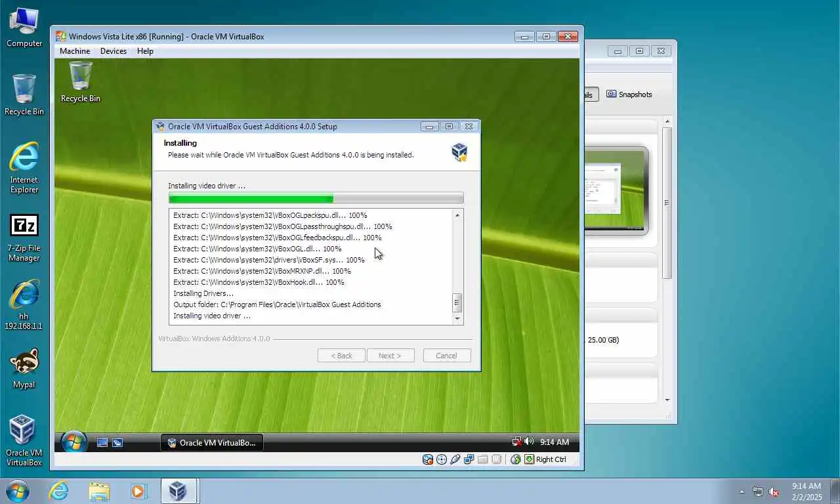Select the hh 192.168.1.1 desktop shortcut
840x504 pixels.
coord(24,306)
